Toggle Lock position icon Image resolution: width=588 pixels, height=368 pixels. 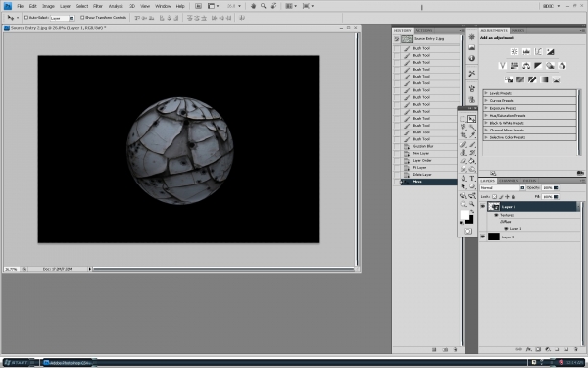tap(507, 197)
